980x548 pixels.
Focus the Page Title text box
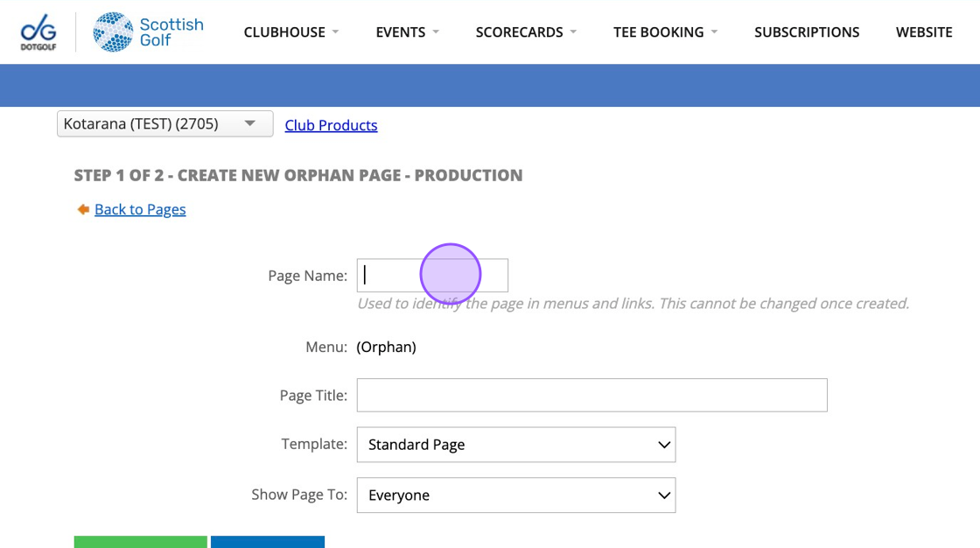coord(591,395)
